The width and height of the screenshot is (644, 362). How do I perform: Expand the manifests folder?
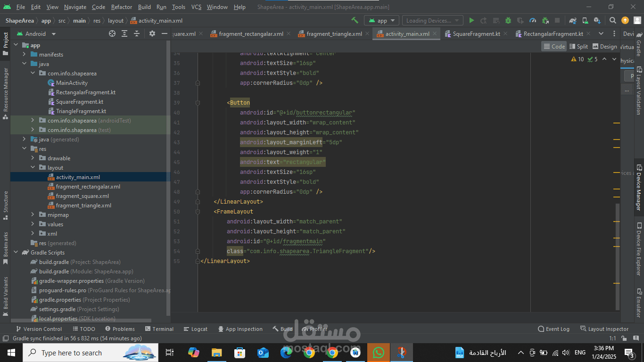[24, 55]
